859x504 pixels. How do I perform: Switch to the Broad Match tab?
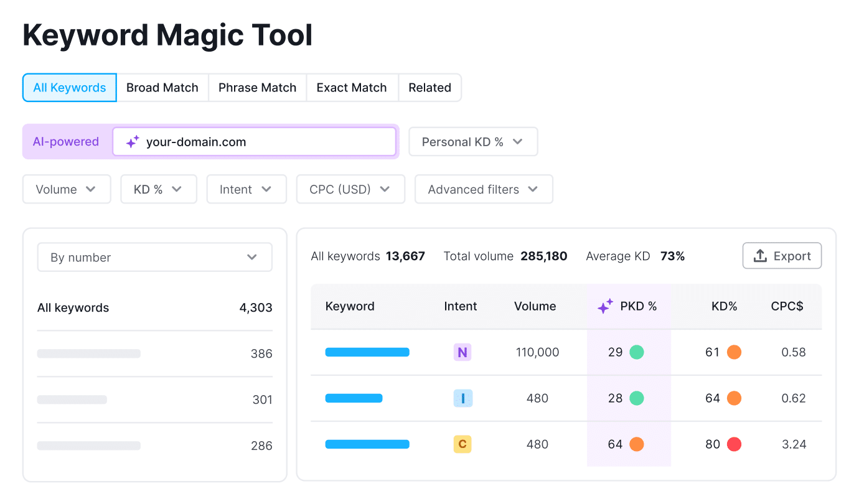[162, 88]
